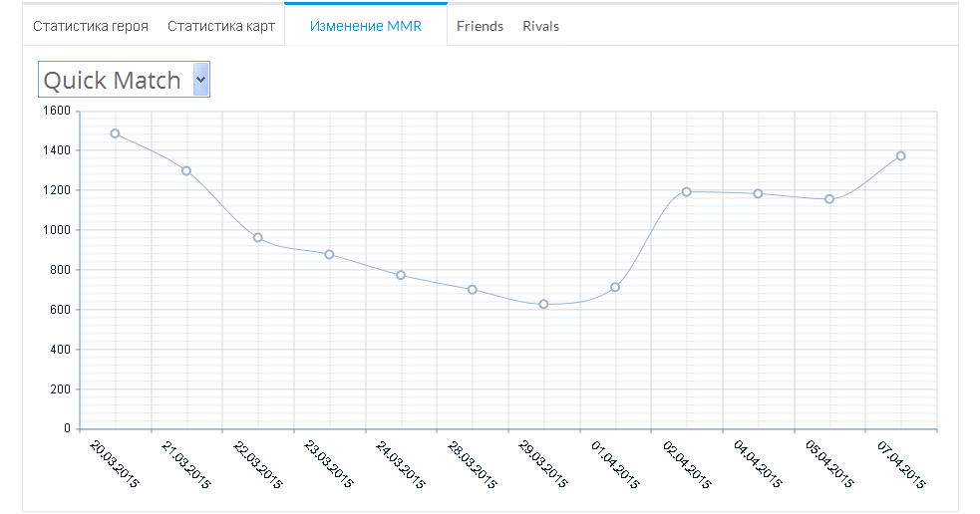This screenshot has width=980, height=514.
Task: Click the graph point for 04.04.2015
Action: tap(758, 193)
